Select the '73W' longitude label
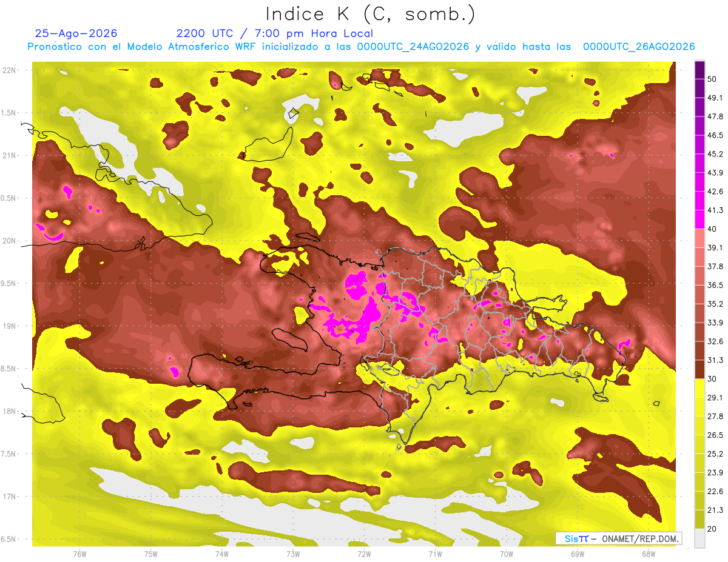Viewport: 728px width, 562px height. coord(293,554)
